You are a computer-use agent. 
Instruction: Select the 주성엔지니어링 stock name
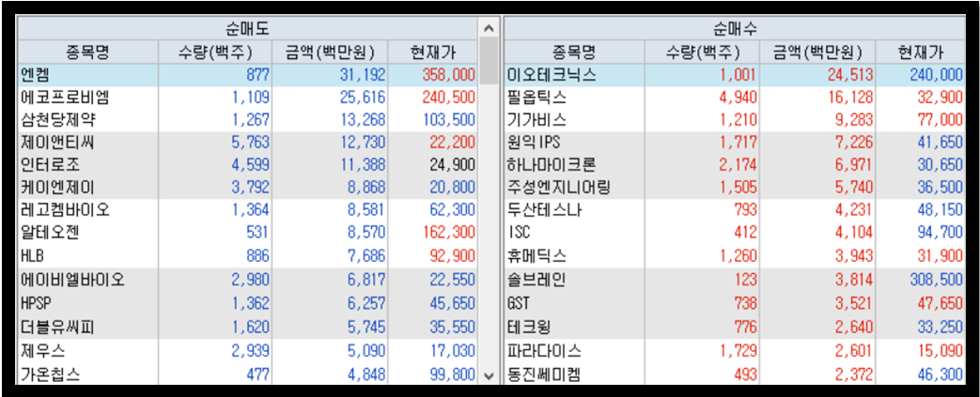pos(560,188)
